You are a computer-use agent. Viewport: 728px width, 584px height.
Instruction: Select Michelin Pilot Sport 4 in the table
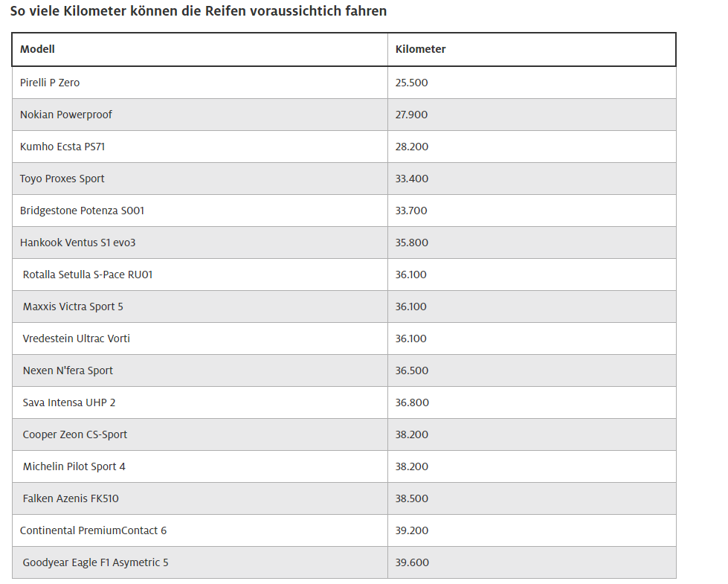point(74,466)
